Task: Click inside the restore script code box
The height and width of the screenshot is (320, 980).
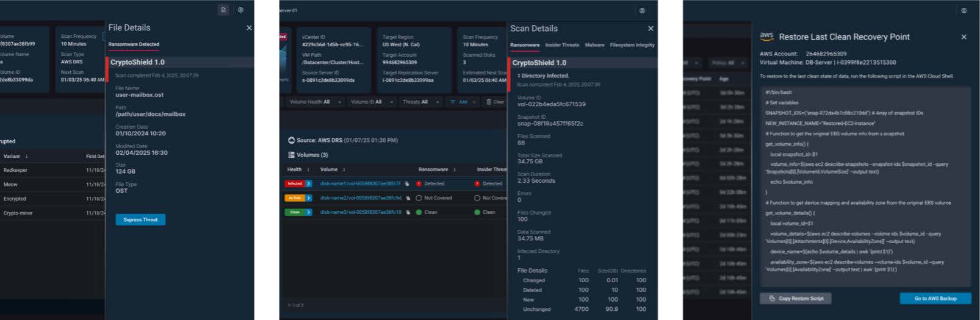Action: (x=865, y=186)
